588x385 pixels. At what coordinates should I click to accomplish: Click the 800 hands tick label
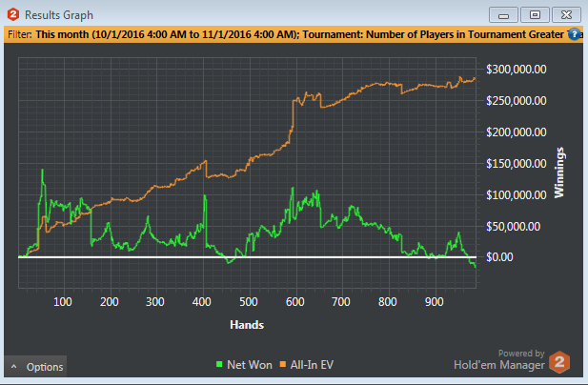pyautogui.click(x=388, y=302)
